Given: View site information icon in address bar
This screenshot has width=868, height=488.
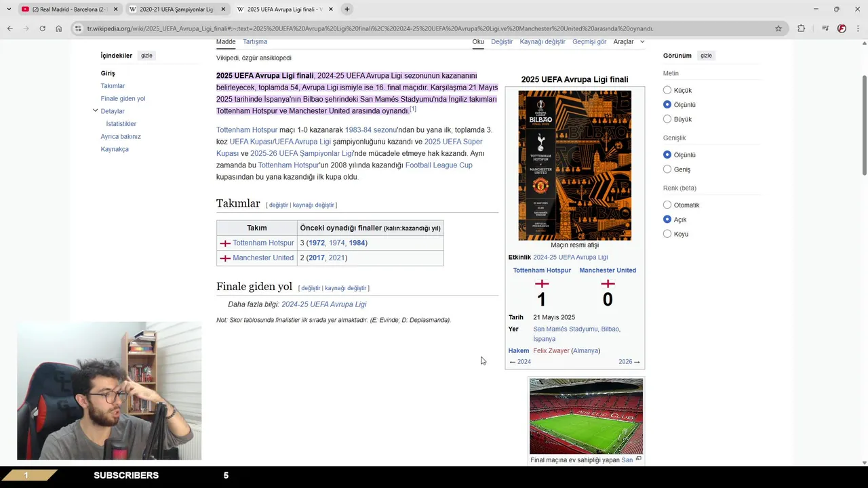Looking at the screenshot, I should click(78, 28).
